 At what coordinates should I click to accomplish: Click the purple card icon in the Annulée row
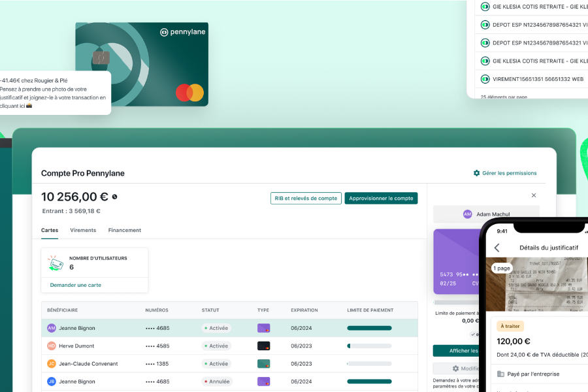pyautogui.click(x=264, y=382)
